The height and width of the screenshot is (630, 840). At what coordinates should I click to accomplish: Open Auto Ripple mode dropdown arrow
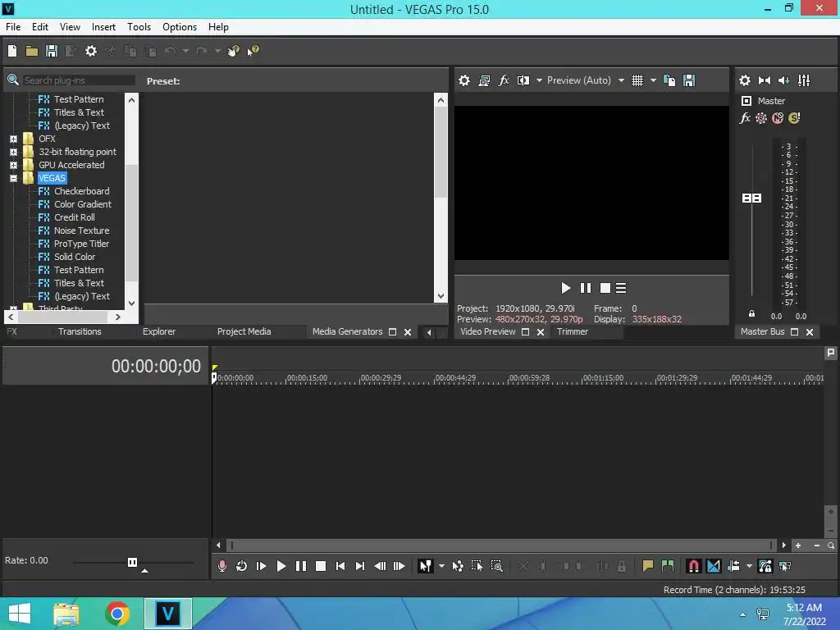(x=749, y=566)
